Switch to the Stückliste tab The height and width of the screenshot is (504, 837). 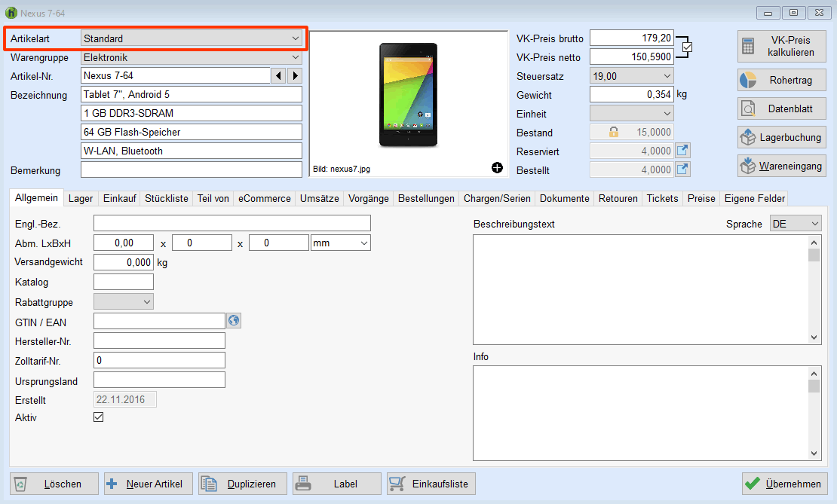[167, 198]
